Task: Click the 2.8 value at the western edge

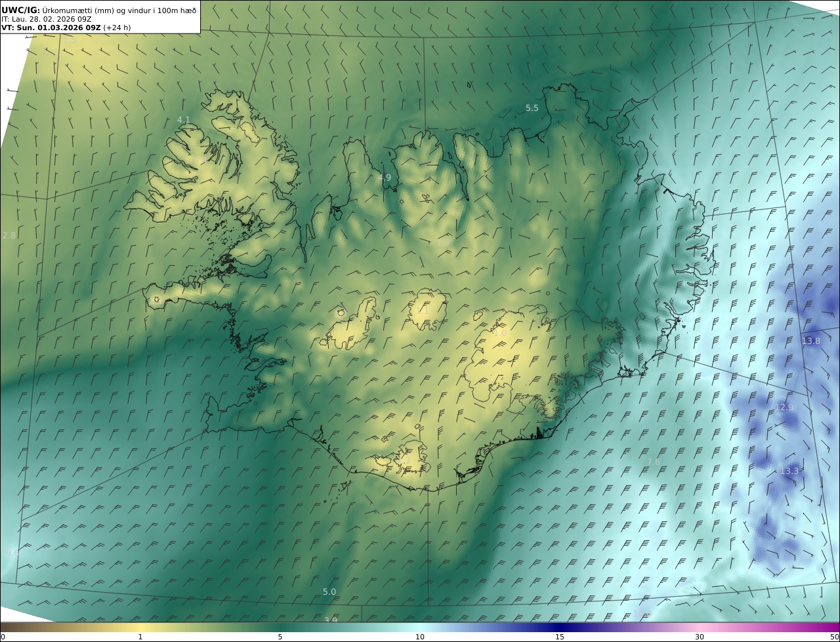Action: (x=9, y=235)
